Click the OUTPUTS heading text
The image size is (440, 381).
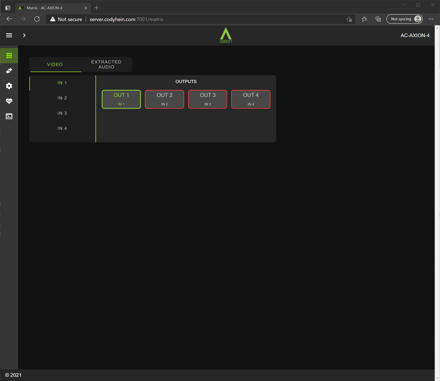coord(186,82)
